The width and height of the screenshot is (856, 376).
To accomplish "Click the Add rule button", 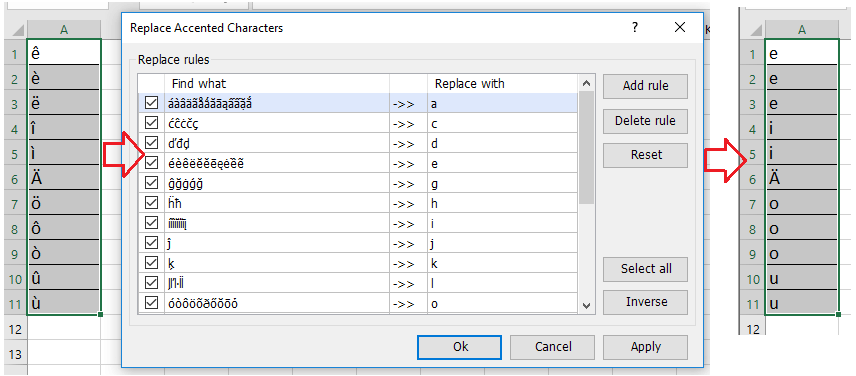I will click(645, 86).
